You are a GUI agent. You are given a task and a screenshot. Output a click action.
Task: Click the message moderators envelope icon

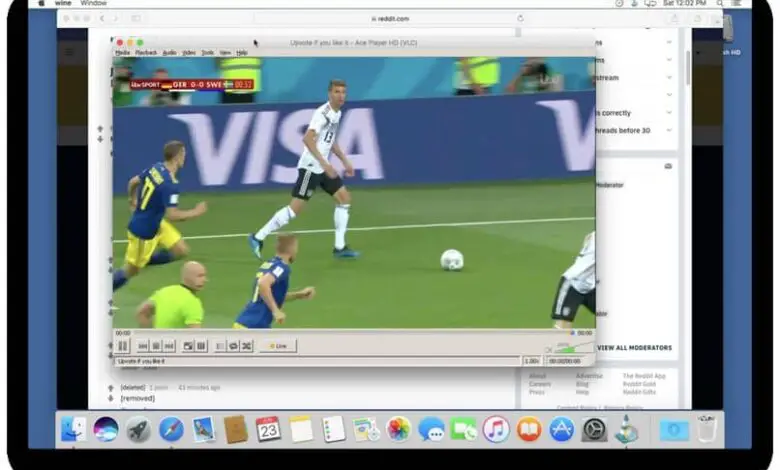click(x=668, y=166)
